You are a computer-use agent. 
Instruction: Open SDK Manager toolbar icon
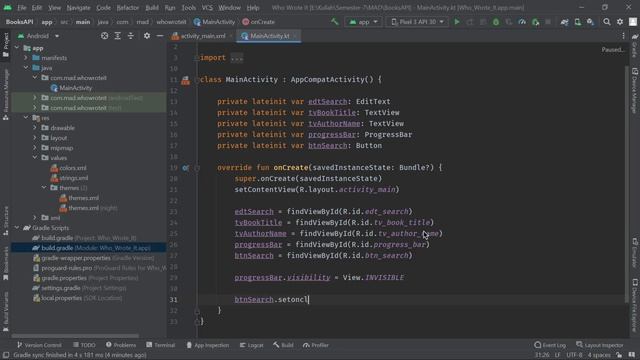pyautogui.click(x=591, y=22)
